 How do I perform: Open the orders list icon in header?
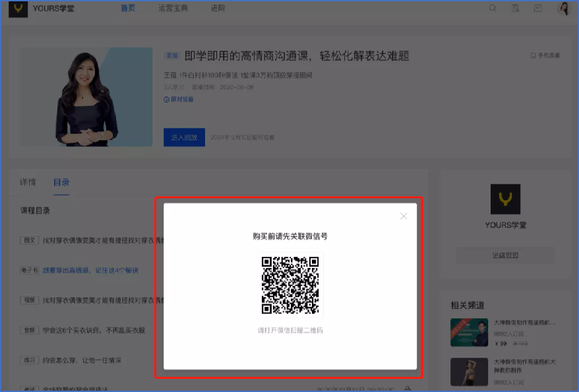(x=515, y=9)
